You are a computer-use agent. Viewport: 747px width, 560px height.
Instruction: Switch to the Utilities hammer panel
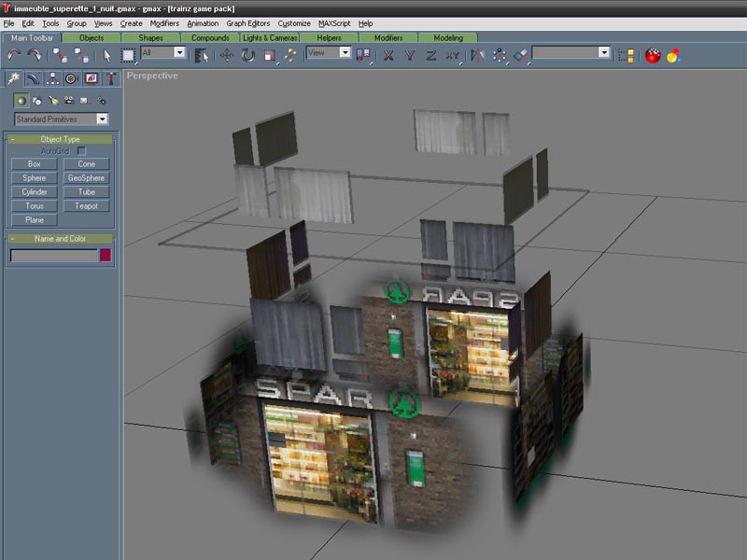point(111,79)
